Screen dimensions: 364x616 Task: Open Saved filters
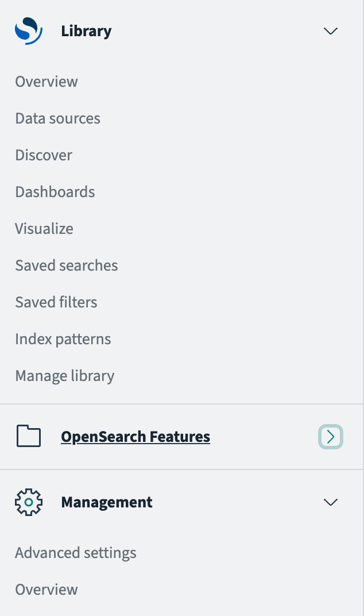pos(56,302)
